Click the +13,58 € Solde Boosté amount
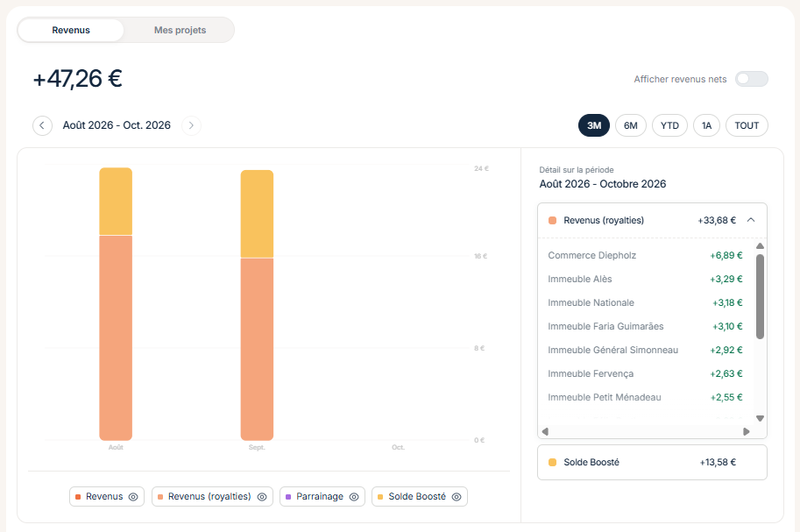 pos(718,462)
